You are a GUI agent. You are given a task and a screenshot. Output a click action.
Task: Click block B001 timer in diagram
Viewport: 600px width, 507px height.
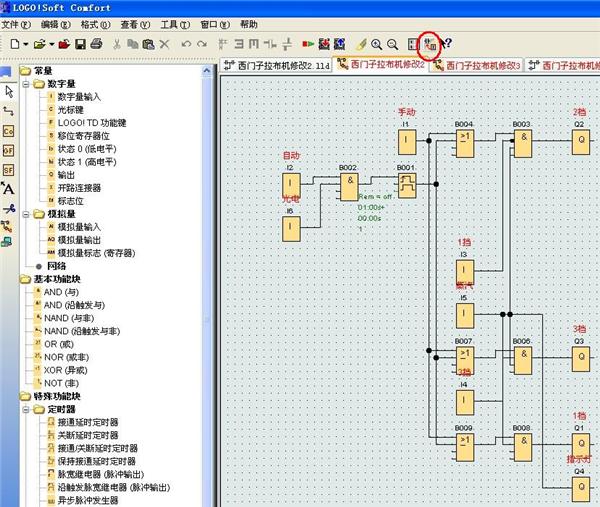407,185
